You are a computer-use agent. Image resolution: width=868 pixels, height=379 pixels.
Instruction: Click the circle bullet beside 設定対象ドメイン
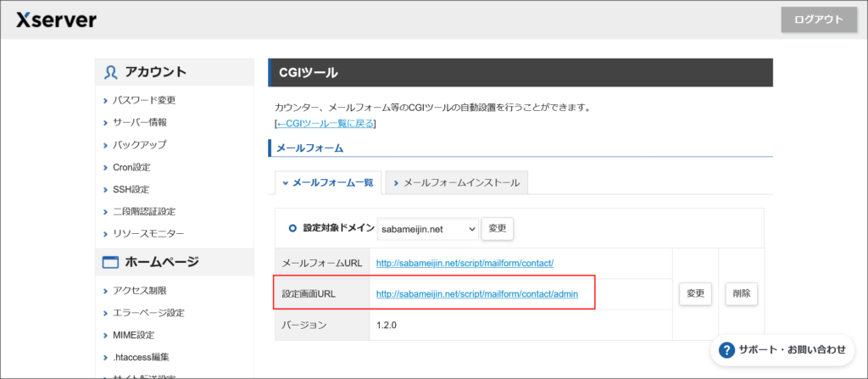(x=292, y=228)
